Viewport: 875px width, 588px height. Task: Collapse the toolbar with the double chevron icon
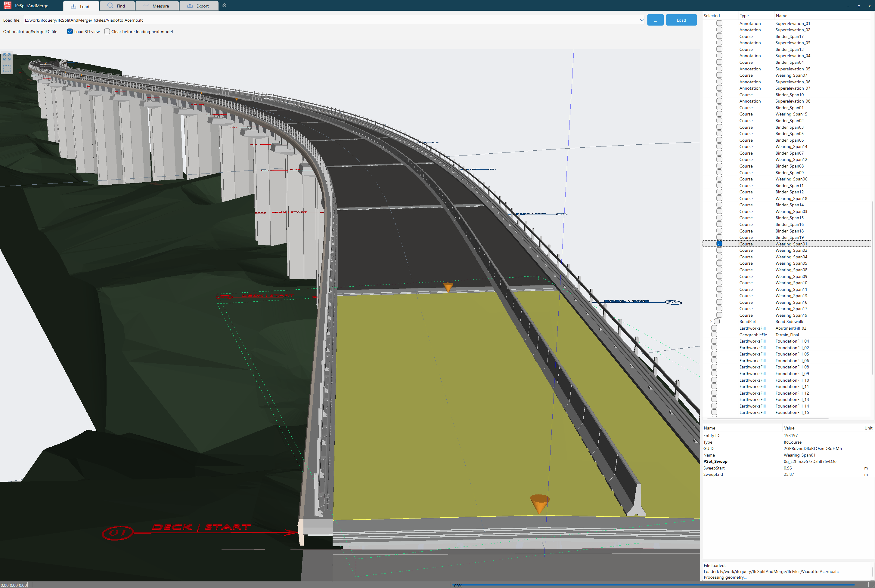[224, 6]
